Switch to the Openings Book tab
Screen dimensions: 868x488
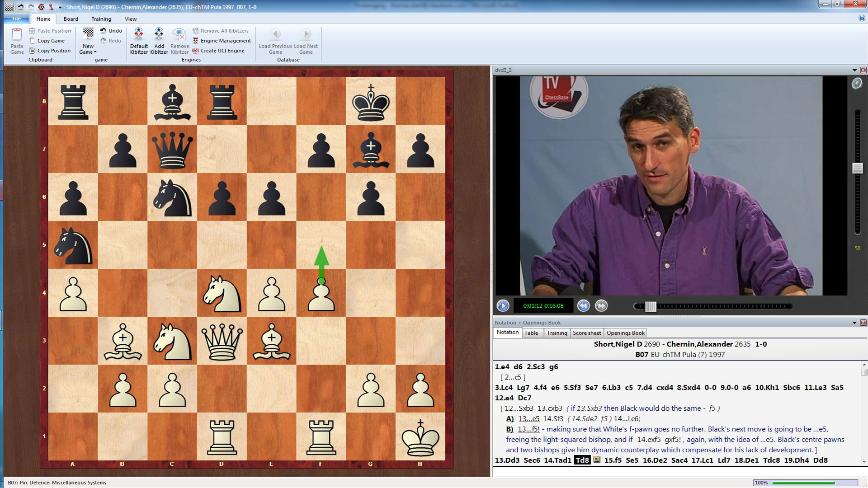[625, 333]
